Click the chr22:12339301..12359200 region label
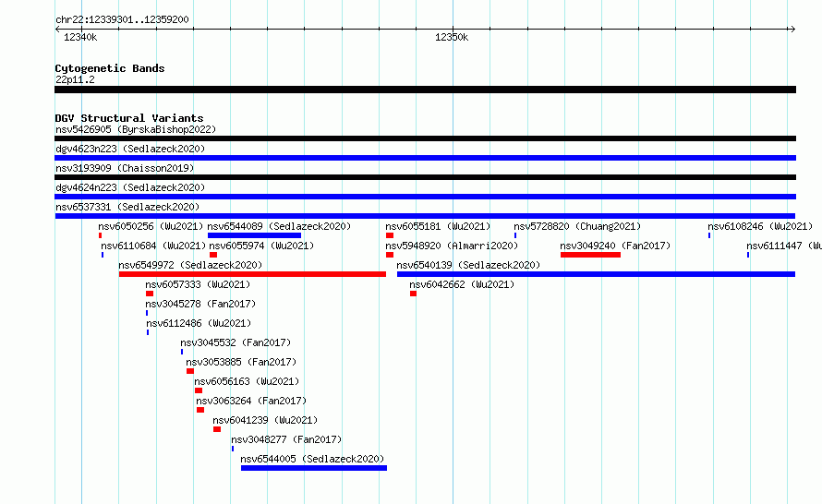 pyautogui.click(x=122, y=20)
